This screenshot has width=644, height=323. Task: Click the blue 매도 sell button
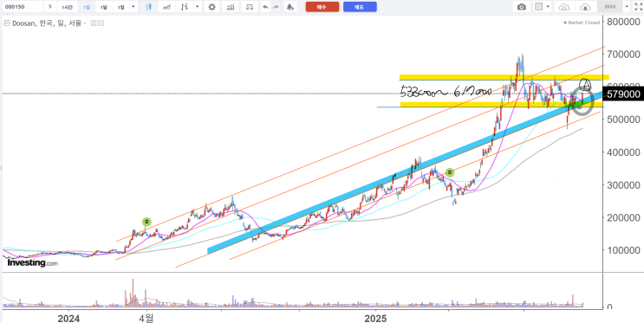coord(360,7)
